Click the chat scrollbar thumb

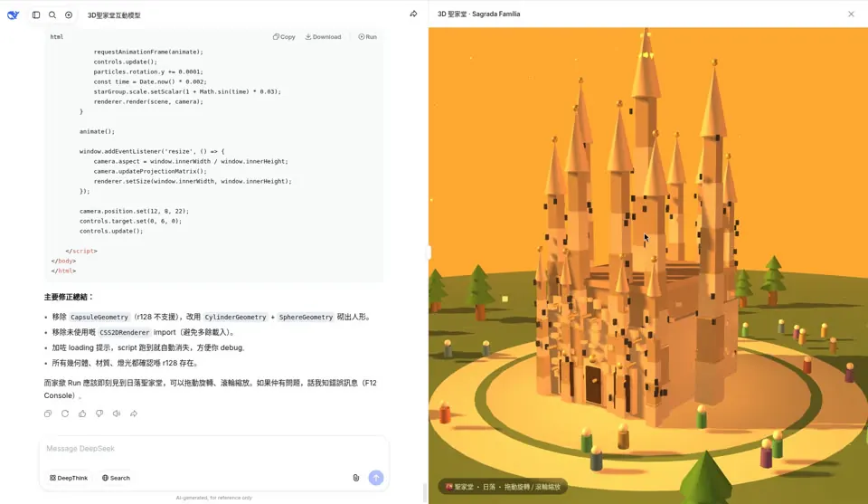click(x=424, y=492)
